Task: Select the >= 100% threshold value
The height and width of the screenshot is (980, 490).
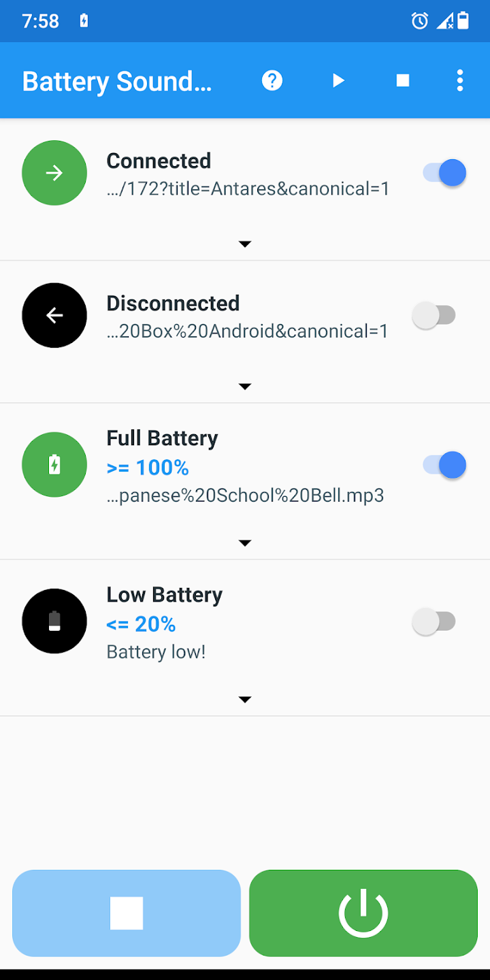Action: 148,468
